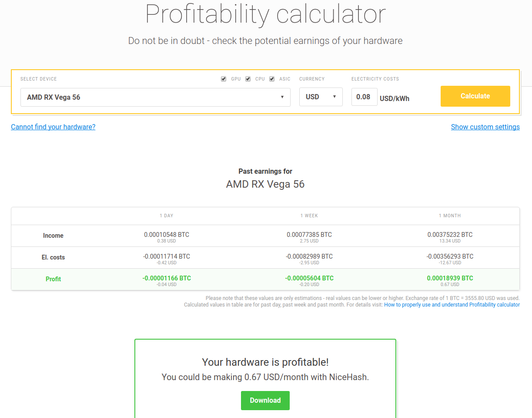
Task: Click the '1 WEEK' column header
Action: tap(309, 216)
